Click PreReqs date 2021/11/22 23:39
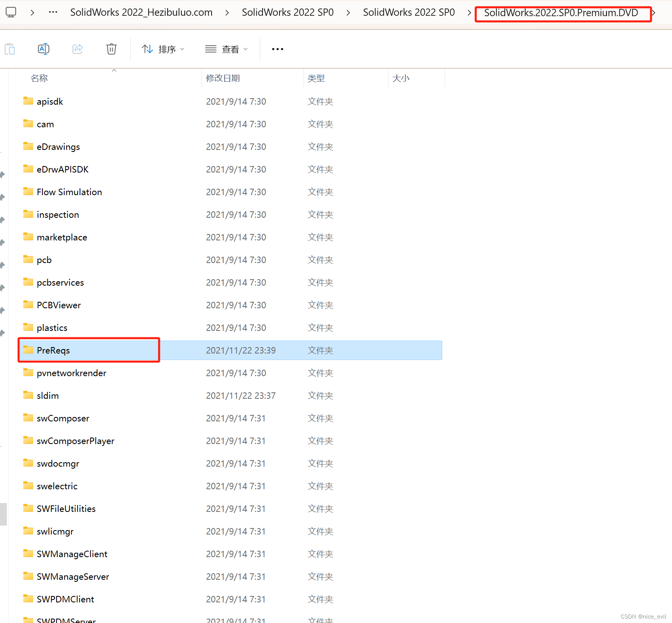Screen dimensions: 672x623 point(241,351)
